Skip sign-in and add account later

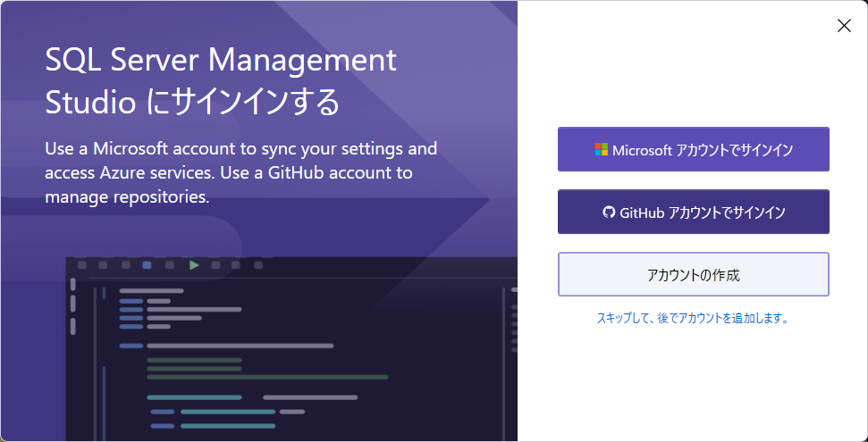tap(693, 318)
